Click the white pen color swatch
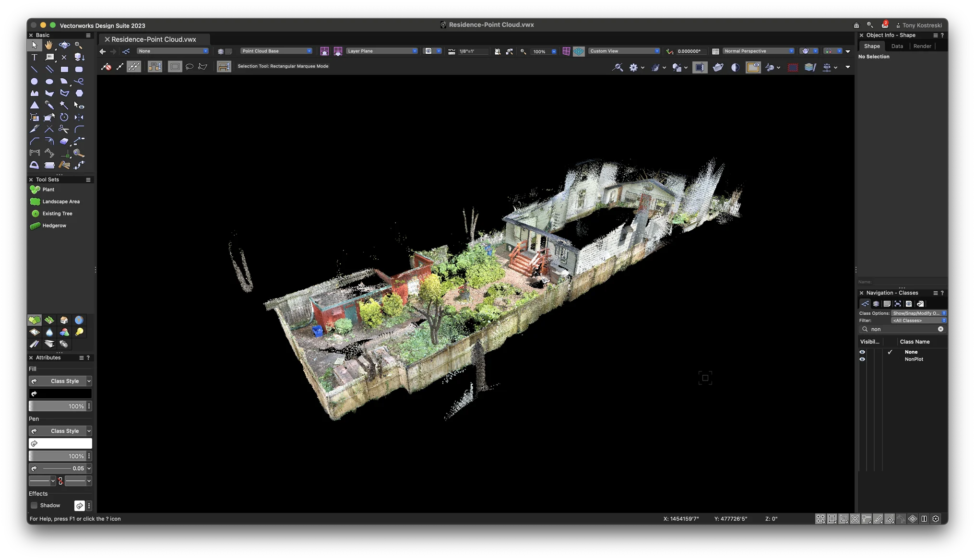This screenshot has height=560, width=975. pos(60,443)
